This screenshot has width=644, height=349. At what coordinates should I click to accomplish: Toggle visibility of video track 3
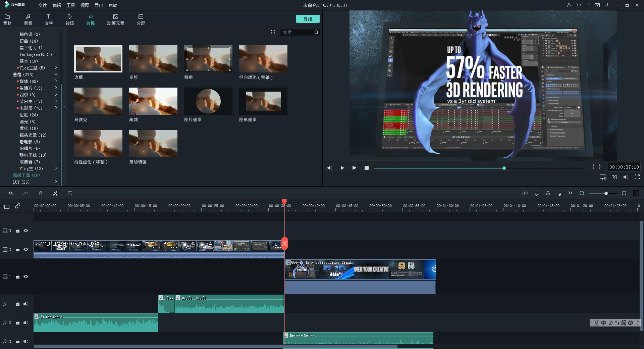click(x=26, y=231)
